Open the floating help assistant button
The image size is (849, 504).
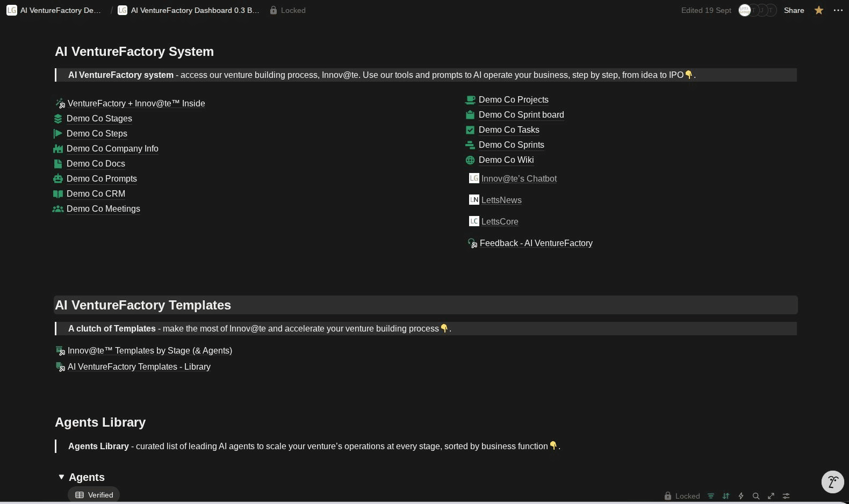pyautogui.click(x=832, y=481)
